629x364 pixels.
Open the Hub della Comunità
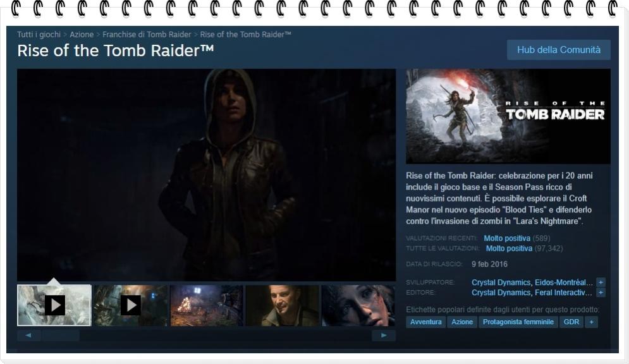click(558, 50)
